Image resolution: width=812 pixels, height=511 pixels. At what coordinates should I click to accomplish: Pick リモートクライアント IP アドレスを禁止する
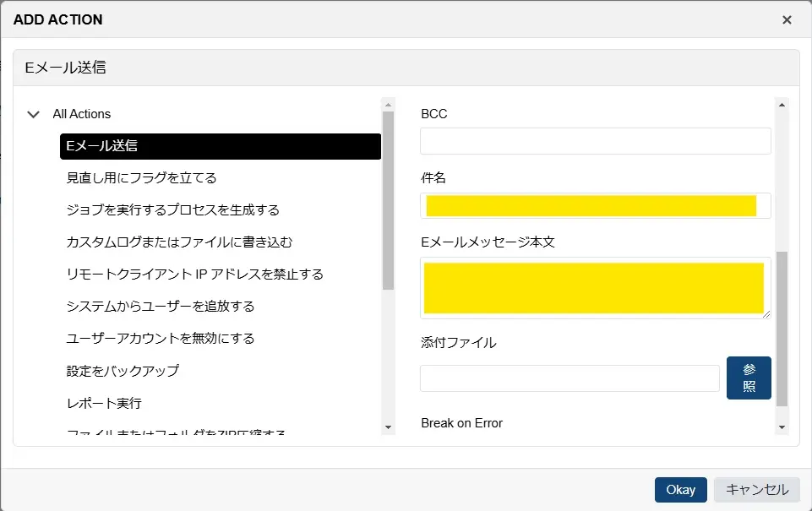(194, 275)
